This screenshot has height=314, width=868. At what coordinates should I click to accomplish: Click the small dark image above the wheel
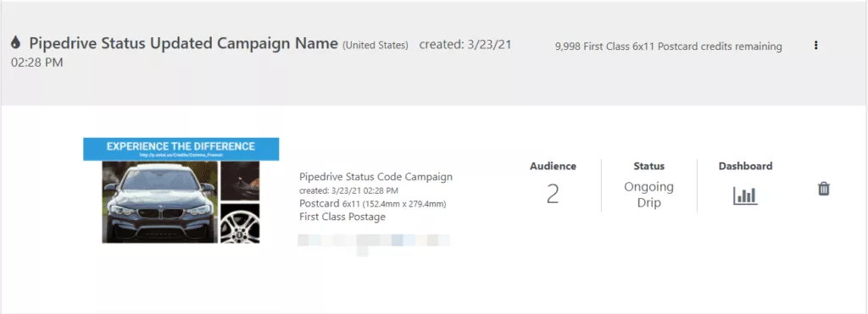click(x=240, y=181)
